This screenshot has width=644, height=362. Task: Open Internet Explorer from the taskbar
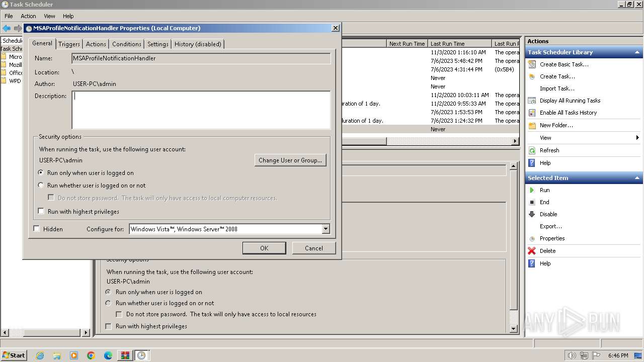tap(40, 355)
